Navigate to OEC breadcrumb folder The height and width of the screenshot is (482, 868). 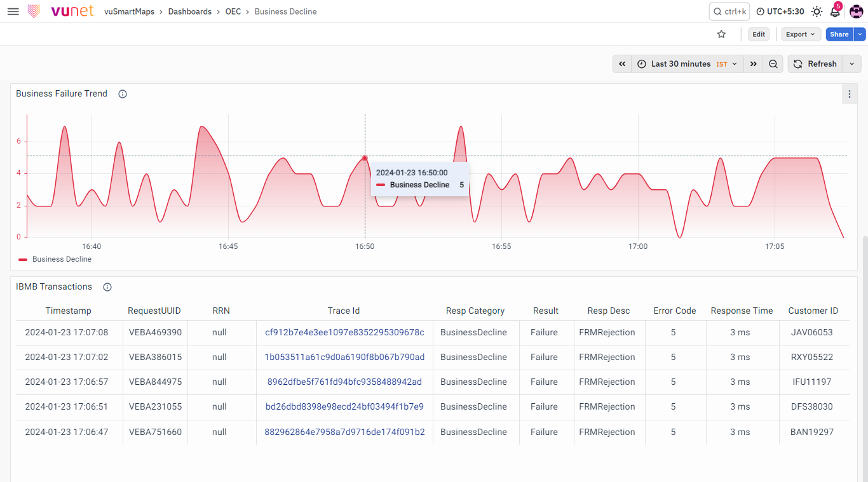coord(233,11)
